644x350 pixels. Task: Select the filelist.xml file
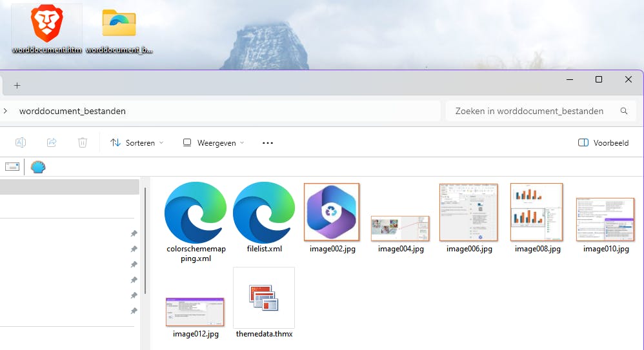pyautogui.click(x=264, y=217)
